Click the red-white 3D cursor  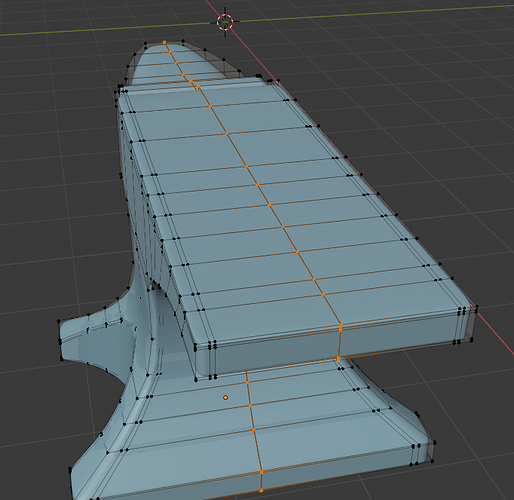(x=225, y=22)
